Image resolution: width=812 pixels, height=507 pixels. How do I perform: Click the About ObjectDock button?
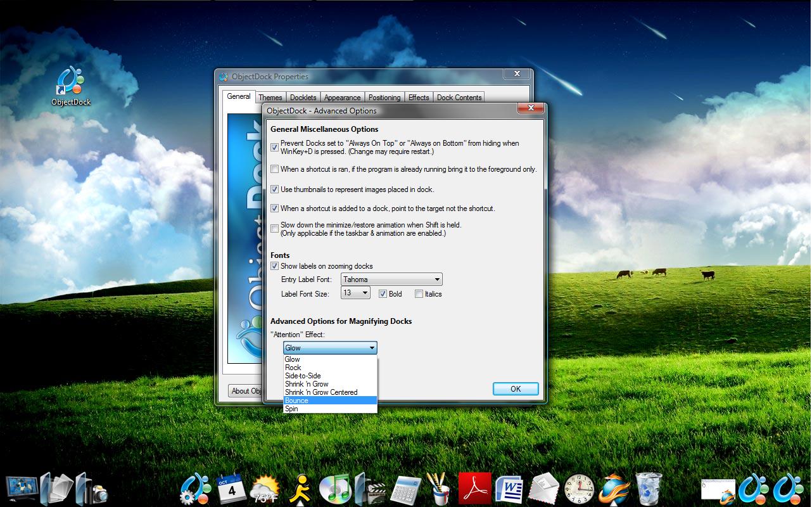[x=246, y=391]
